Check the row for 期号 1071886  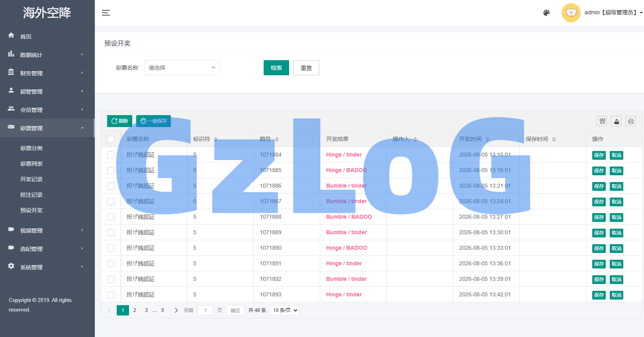[x=111, y=186]
